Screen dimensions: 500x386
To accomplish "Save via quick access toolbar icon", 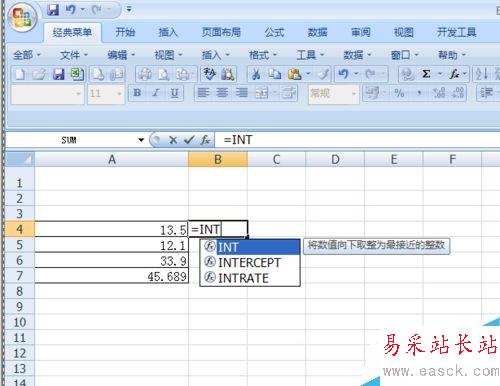I will 53,10.
